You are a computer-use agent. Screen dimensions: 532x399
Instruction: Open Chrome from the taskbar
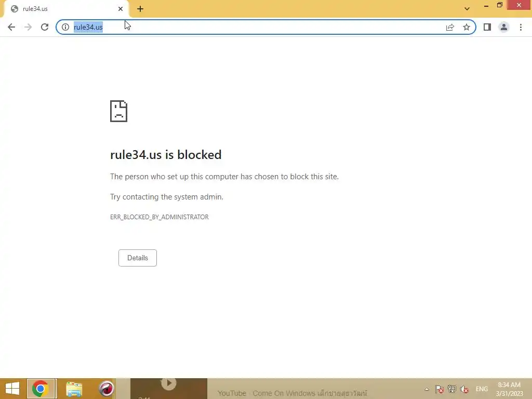41,389
